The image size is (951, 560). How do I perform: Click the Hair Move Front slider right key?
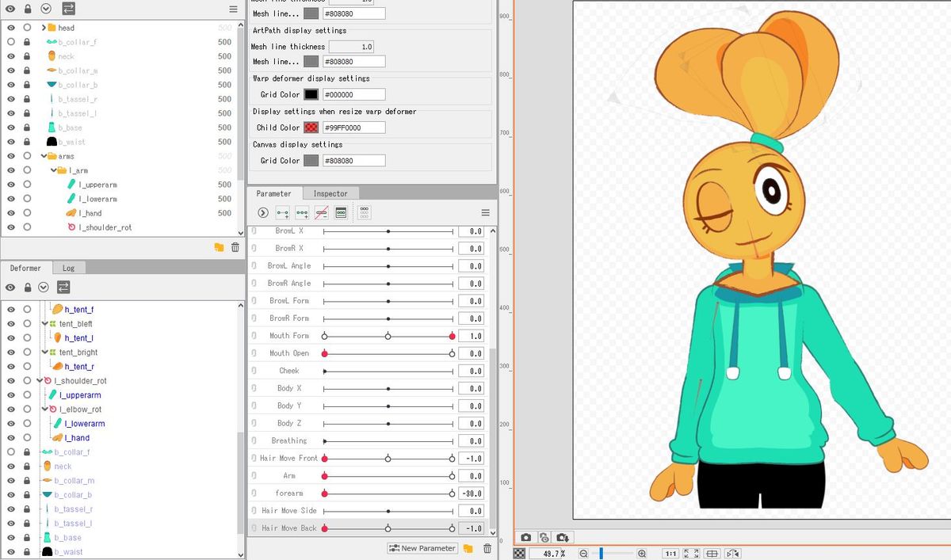pyautogui.click(x=452, y=458)
